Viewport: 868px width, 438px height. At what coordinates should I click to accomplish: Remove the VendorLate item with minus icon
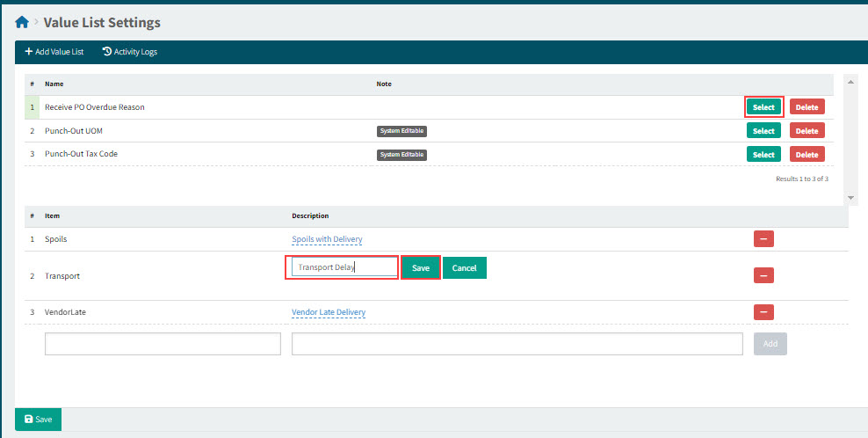(763, 312)
